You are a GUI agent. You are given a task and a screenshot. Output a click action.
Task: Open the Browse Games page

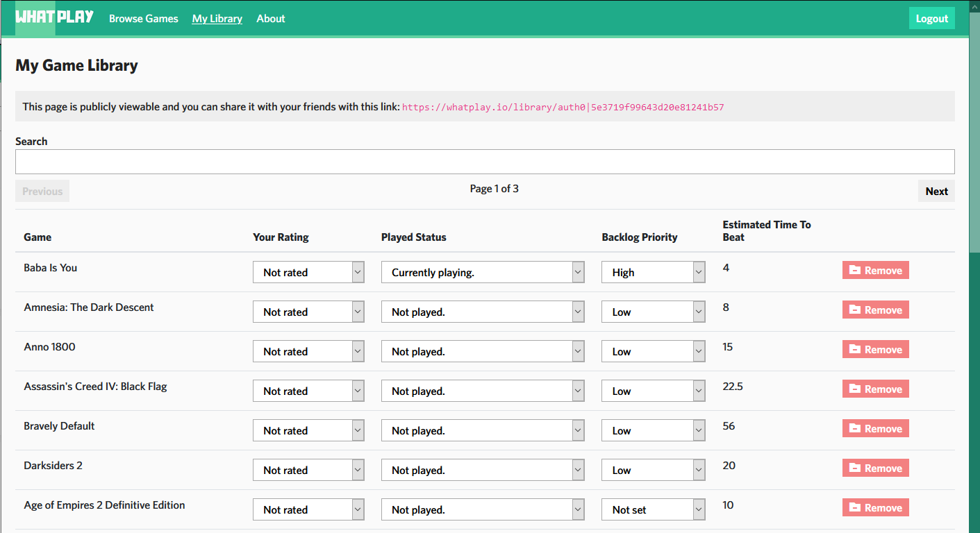point(144,19)
